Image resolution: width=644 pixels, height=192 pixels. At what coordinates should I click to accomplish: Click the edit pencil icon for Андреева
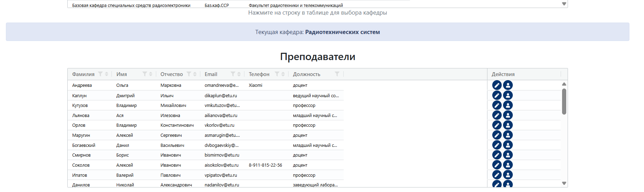click(497, 85)
